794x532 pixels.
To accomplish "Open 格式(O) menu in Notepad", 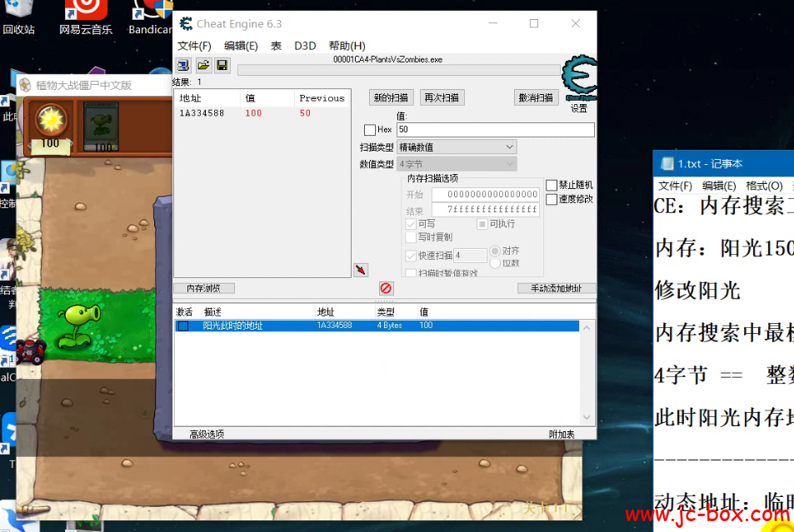I will 763,186.
